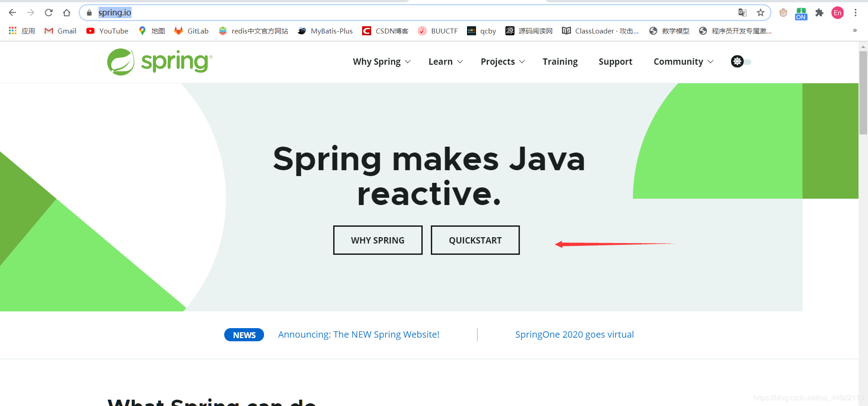
Task: Open the CSDN博客 bookmark
Action: (x=385, y=31)
